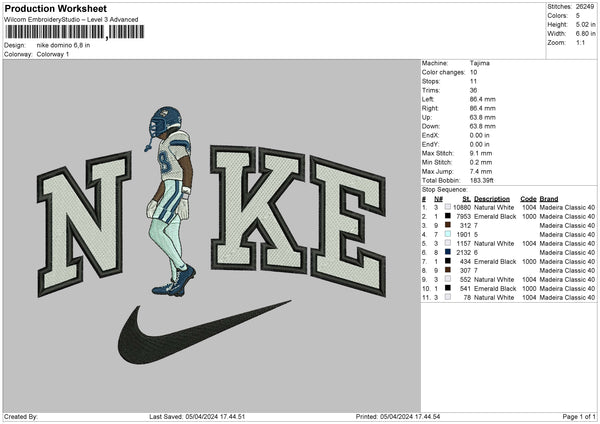Viewport: 600px width, 424px height.
Task: Select stitch count '1157' in stop row 5
Action: point(463,243)
